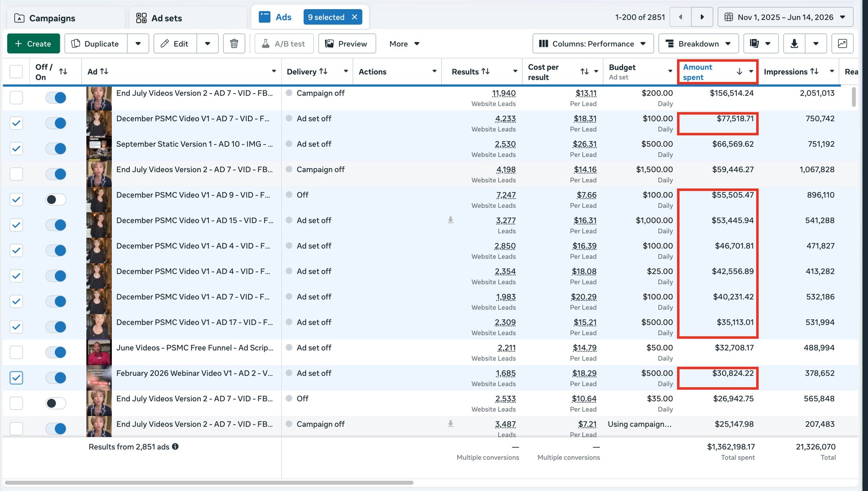The image size is (868, 491).
Task: Sort the Results column
Action: click(x=486, y=71)
